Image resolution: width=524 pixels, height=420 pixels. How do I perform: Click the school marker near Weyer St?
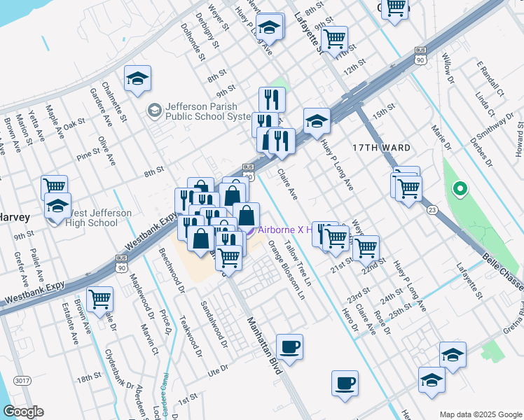[x=270, y=27]
